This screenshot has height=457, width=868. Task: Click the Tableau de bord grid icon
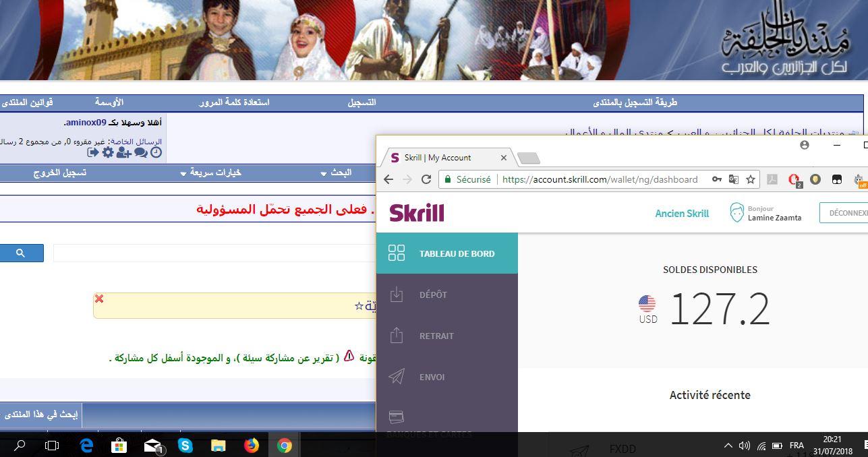(x=397, y=253)
